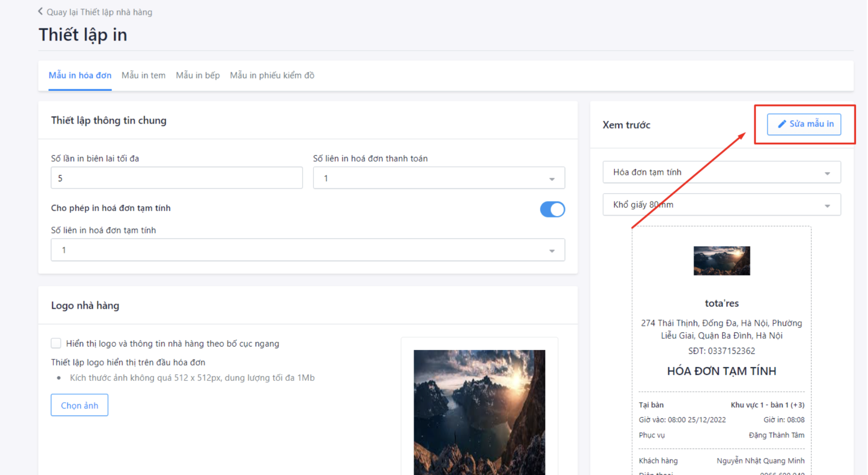Image resolution: width=868 pixels, height=475 pixels.
Task: Open the Mẫu in phiếu kiểm đồ tab
Action: click(272, 75)
